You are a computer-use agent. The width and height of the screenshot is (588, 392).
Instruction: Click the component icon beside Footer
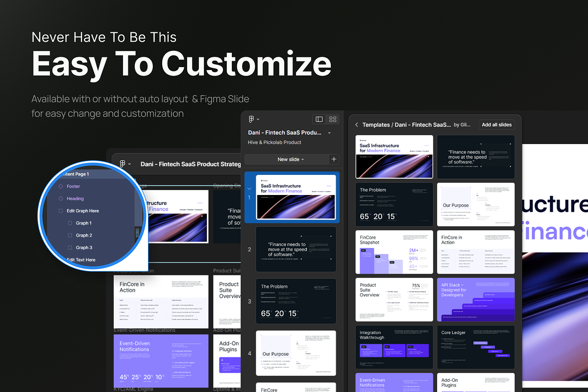61,186
